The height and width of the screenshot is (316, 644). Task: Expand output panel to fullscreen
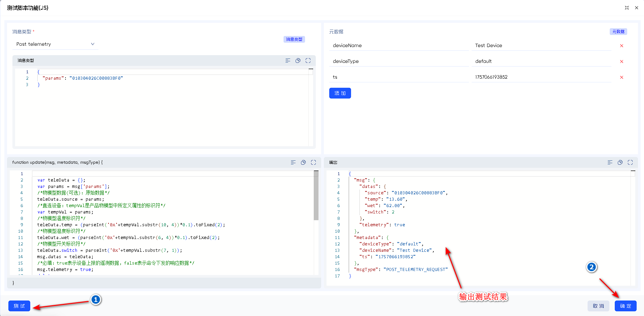pyautogui.click(x=630, y=162)
